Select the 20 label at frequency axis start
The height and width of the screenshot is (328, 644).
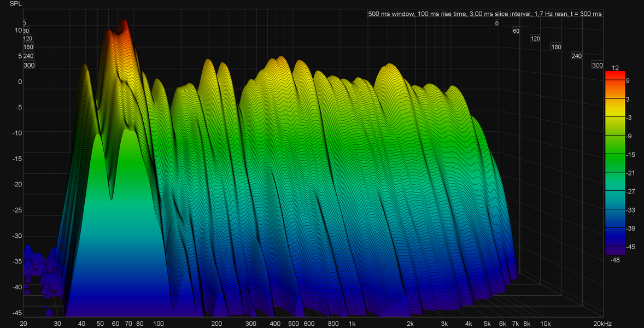point(24,324)
